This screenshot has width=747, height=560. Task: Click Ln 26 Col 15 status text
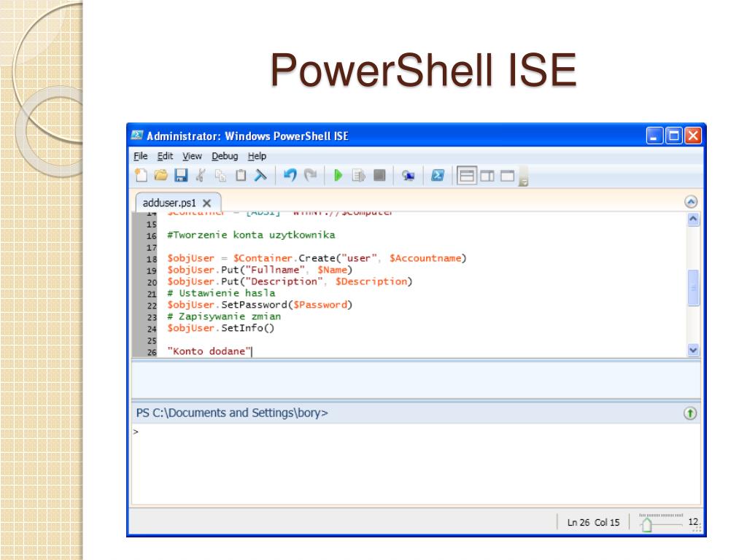593,522
